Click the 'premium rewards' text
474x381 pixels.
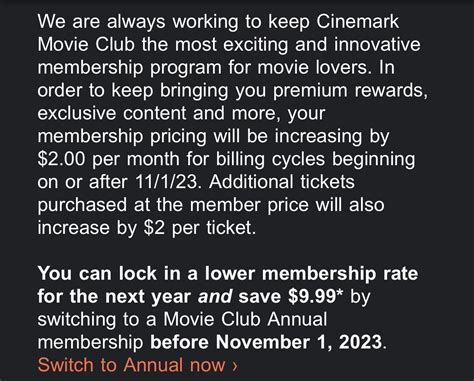[x=347, y=91]
